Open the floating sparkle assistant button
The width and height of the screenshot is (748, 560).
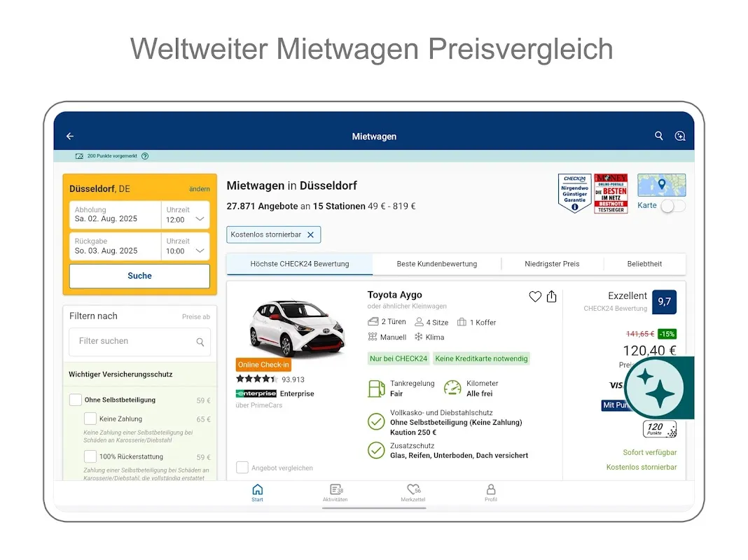point(658,388)
